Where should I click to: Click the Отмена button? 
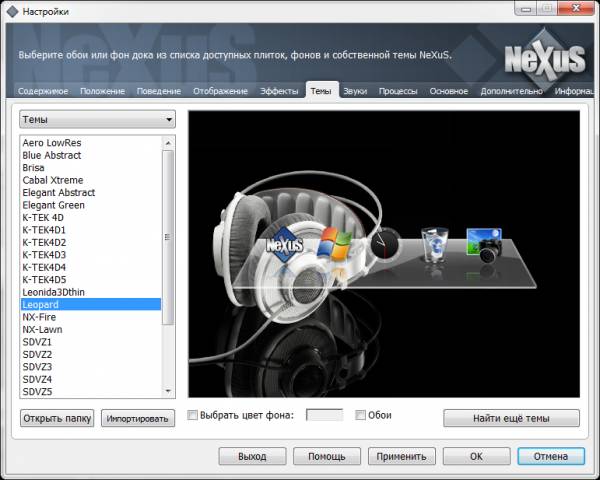(551, 456)
